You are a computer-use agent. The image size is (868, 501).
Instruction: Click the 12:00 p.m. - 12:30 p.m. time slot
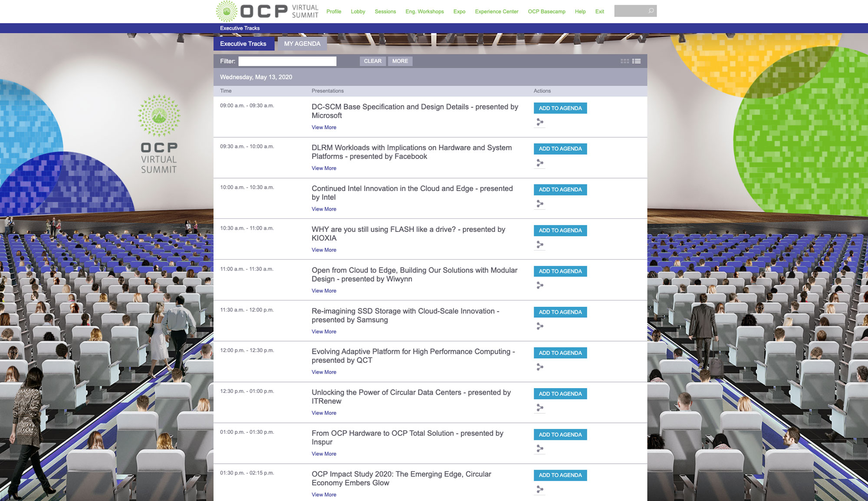click(x=247, y=350)
